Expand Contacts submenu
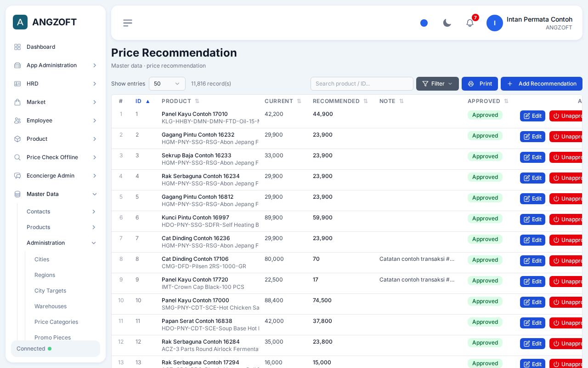Screen dimensions: 588x368 (62, 212)
